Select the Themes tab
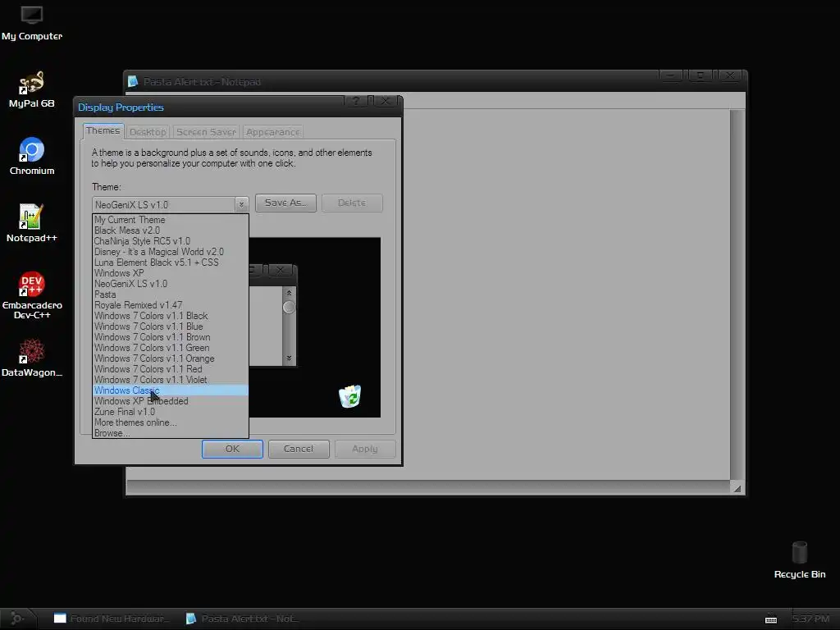Screen dimensions: 840x630 pos(103,130)
